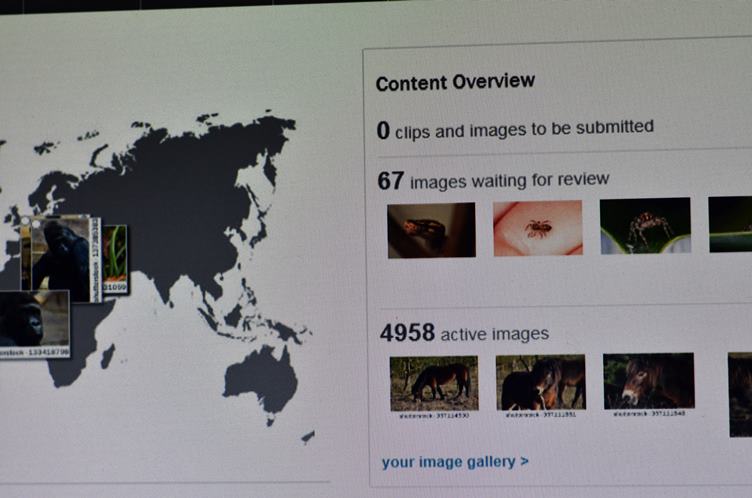Click the '4958 active images' line
Screen dimensions: 752x498
464,333
